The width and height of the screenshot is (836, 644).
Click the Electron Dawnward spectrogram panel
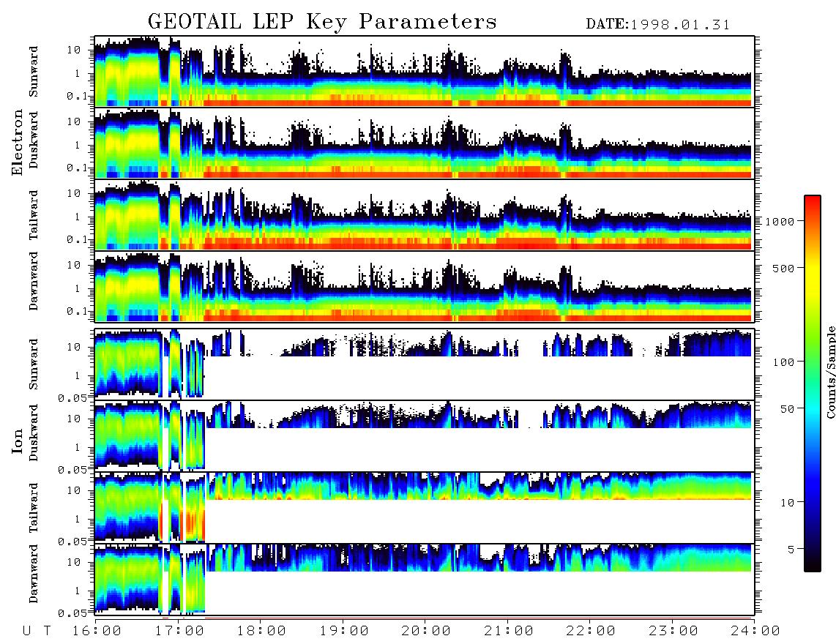(425, 286)
